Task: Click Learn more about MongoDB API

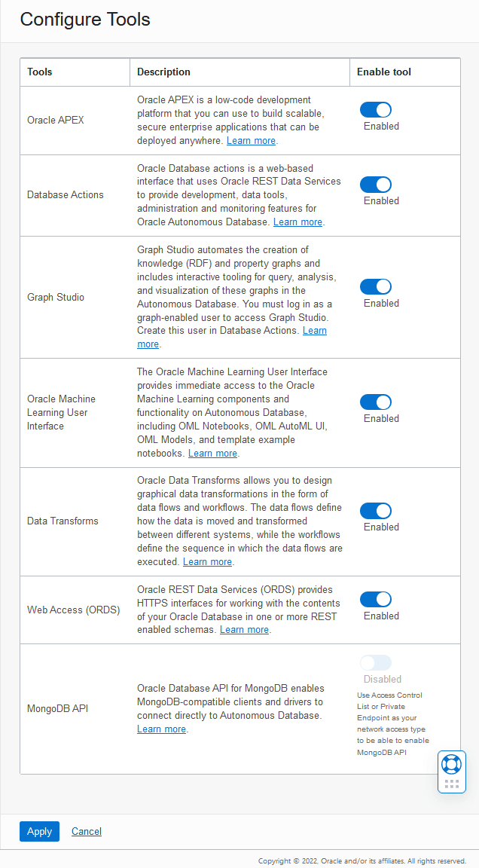Action: [161, 729]
